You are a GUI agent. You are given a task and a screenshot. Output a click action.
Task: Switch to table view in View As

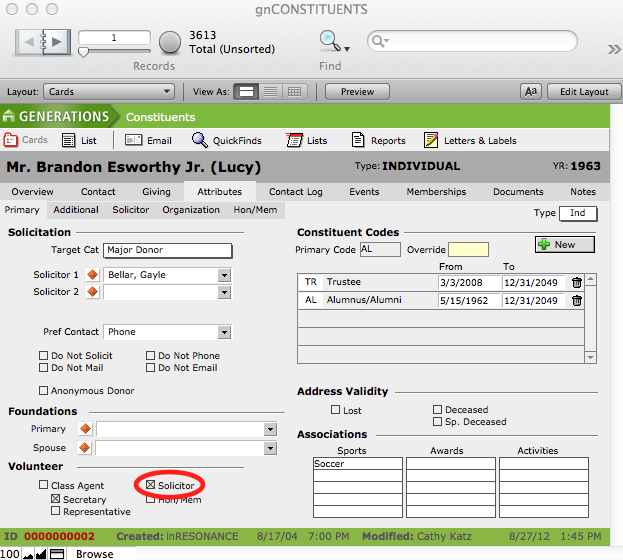point(294,92)
